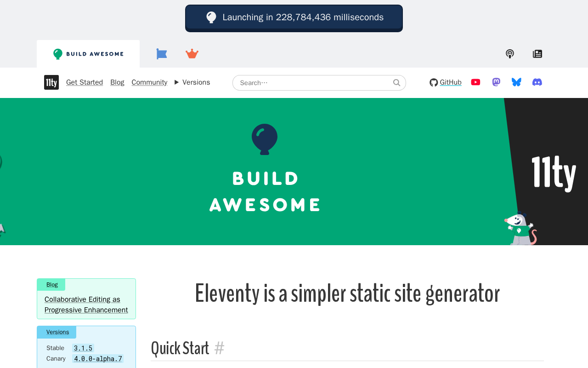Viewport: 588px width, 368px height.
Task: Select canary version 4.0.0-alpha.7
Action: [98, 359]
